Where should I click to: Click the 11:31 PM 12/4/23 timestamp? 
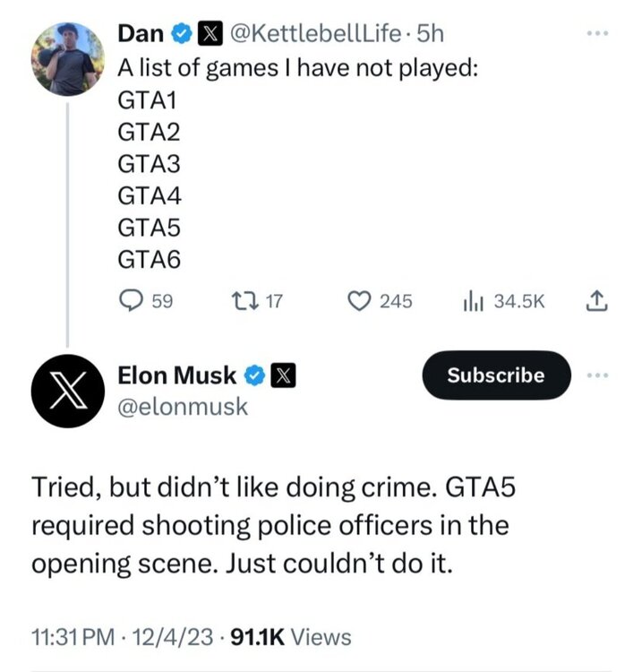pos(123,637)
